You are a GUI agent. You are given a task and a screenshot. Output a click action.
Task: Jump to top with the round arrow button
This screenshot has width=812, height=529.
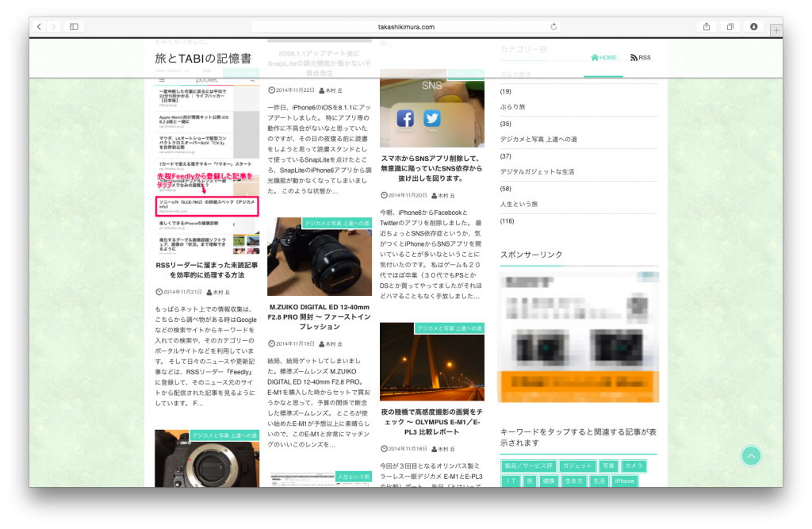(x=751, y=456)
